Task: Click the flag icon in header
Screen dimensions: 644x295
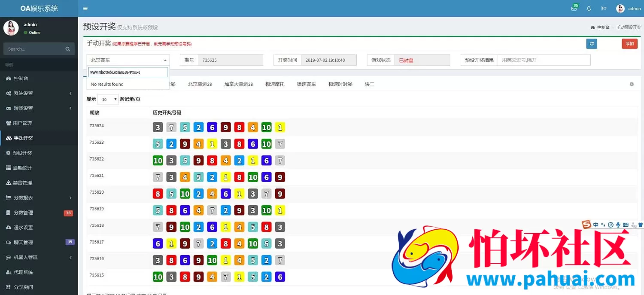Action: (604, 9)
